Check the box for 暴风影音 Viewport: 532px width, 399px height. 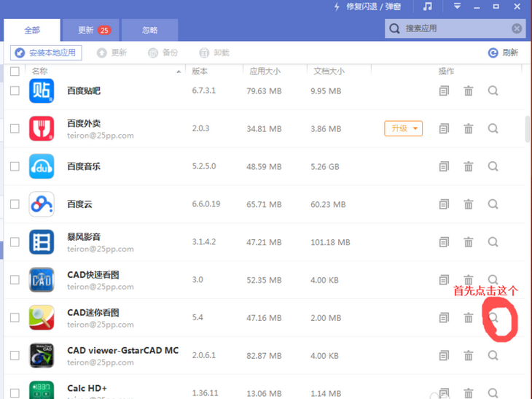(x=15, y=242)
